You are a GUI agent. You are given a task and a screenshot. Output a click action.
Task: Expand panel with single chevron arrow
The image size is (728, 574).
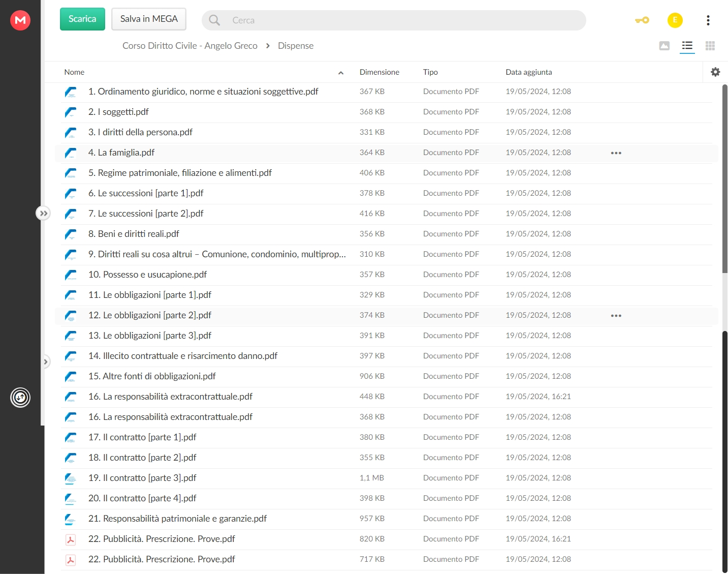point(46,362)
